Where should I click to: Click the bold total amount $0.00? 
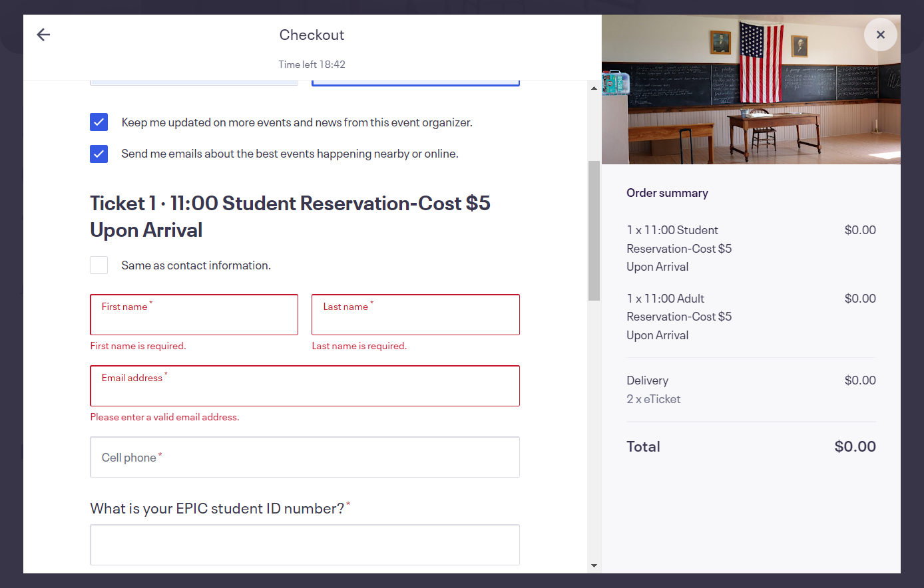(855, 446)
